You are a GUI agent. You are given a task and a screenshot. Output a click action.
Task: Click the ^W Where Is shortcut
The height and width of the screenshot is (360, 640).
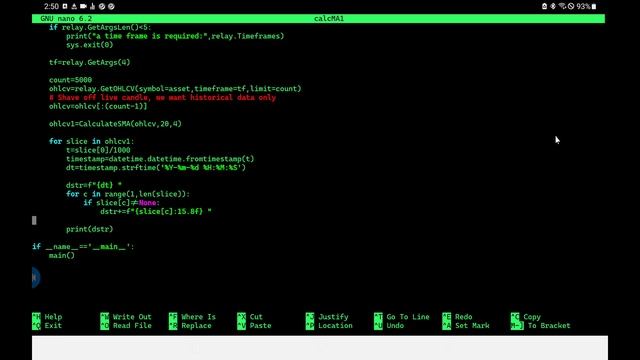click(192, 317)
